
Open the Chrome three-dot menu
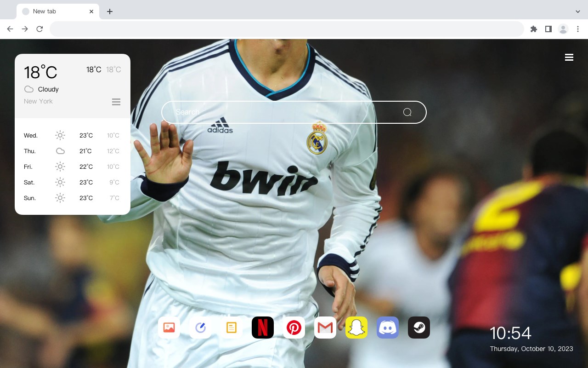(x=578, y=29)
